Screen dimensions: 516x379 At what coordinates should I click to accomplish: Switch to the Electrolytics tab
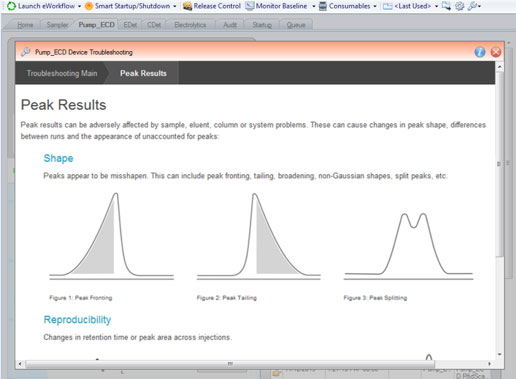click(x=190, y=25)
